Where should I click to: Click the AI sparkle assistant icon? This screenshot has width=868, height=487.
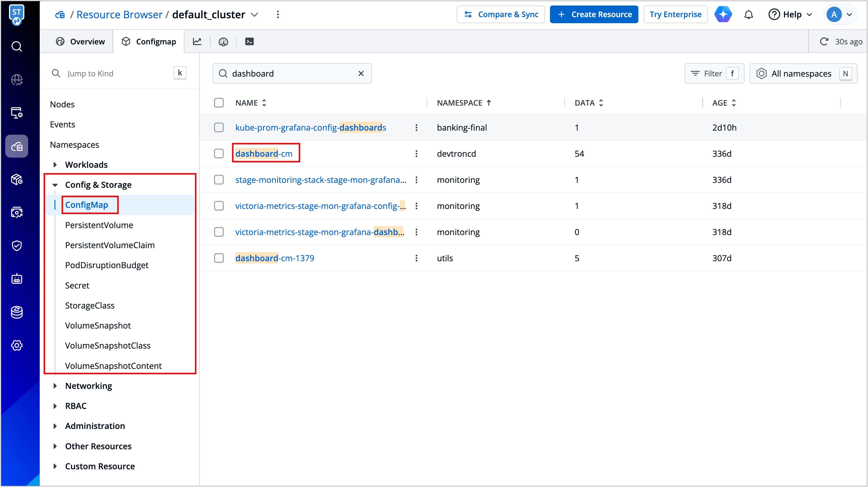coord(723,15)
